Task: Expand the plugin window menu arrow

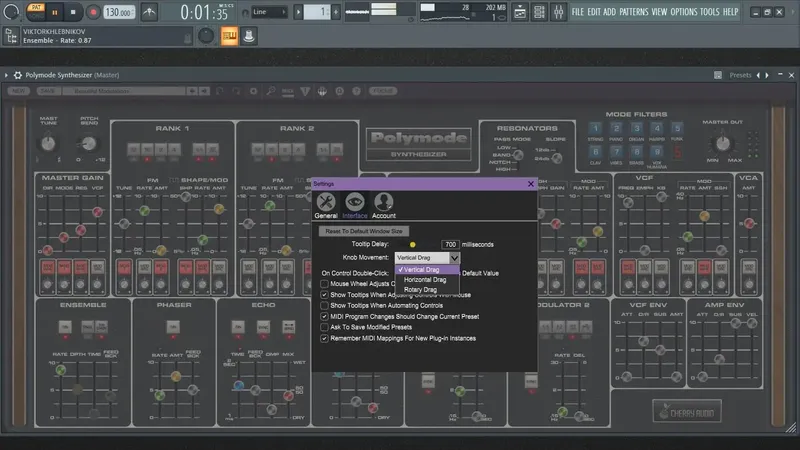Action: click(6, 75)
